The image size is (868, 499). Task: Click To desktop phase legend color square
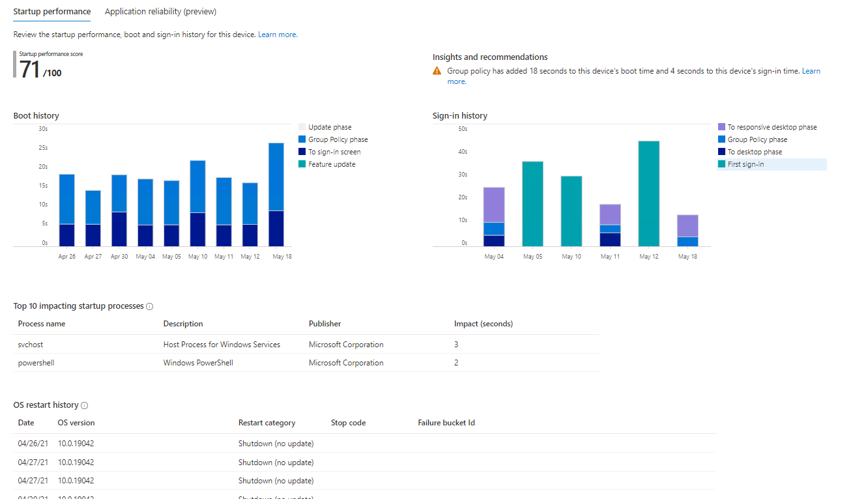(x=721, y=152)
